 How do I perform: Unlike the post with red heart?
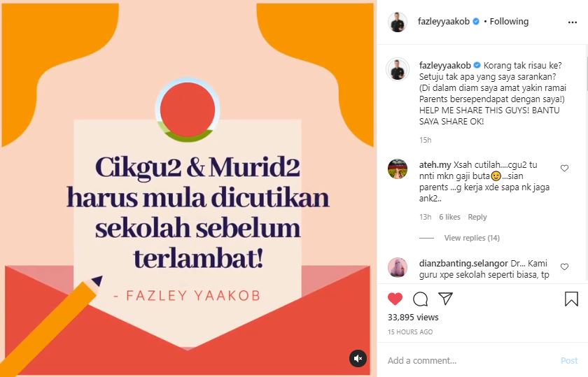point(395,299)
